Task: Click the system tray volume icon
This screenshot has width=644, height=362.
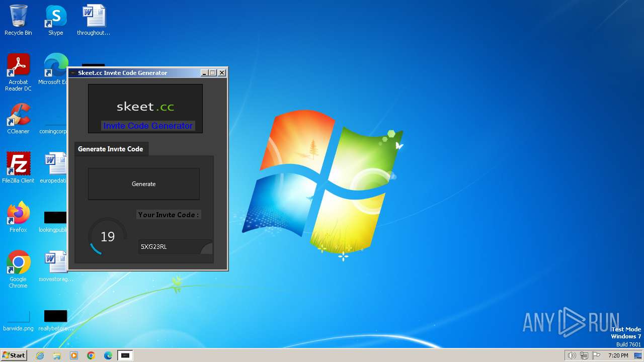Action: click(x=572, y=355)
